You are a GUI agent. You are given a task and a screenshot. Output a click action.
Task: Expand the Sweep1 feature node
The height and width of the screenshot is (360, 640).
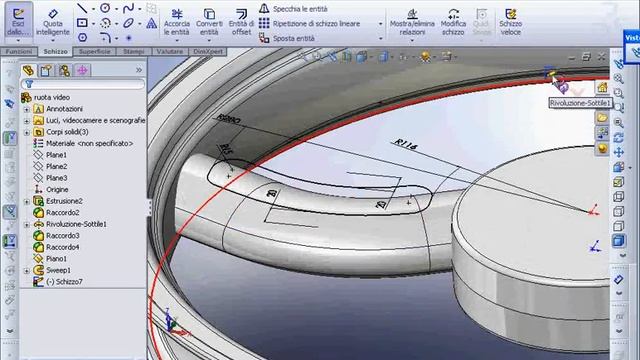pyautogui.click(x=27, y=271)
